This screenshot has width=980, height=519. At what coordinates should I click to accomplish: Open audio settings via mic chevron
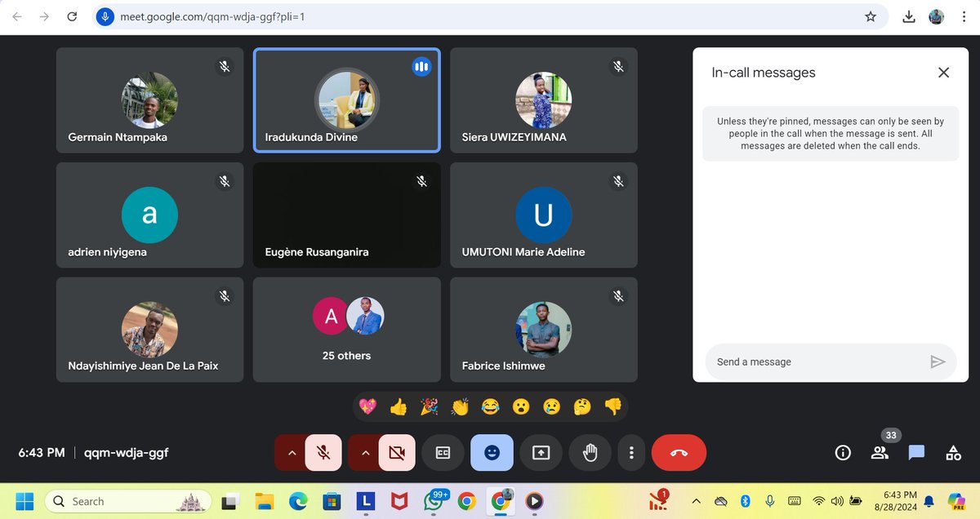[292, 452]
